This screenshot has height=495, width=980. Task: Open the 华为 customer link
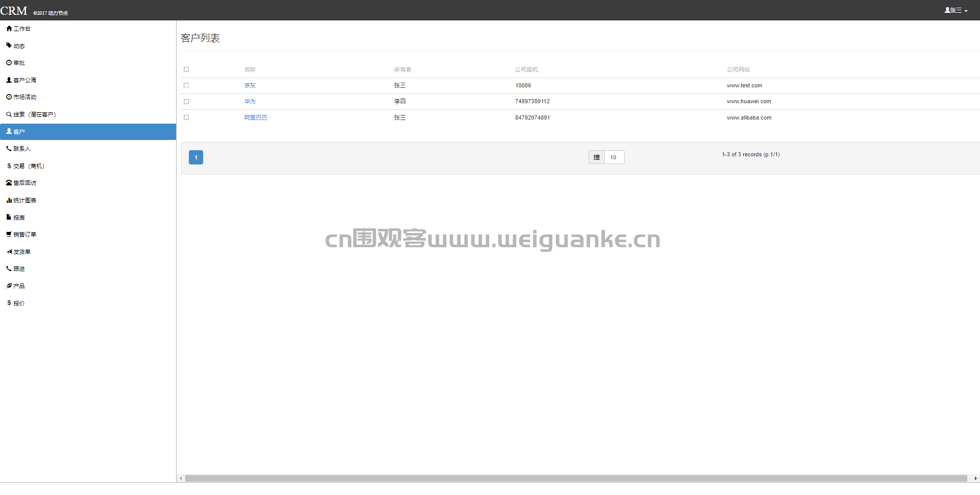[x=250, y=102]
